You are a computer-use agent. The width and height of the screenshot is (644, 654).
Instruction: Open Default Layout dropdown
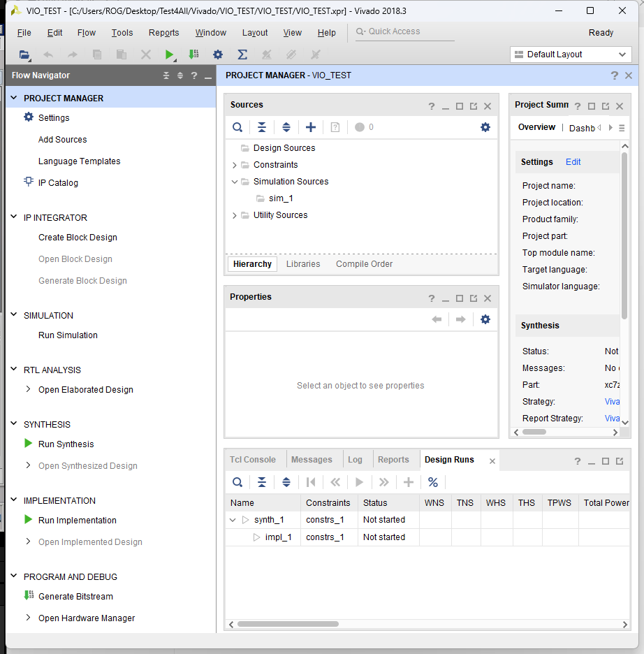[x=571, y=54]
